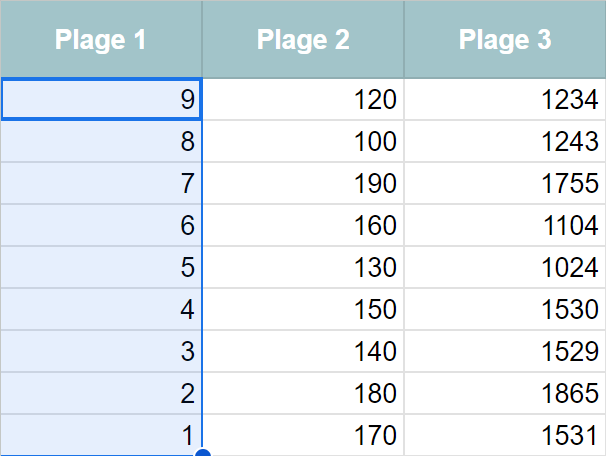Click the cell with value 1243

tap(505, 141)
